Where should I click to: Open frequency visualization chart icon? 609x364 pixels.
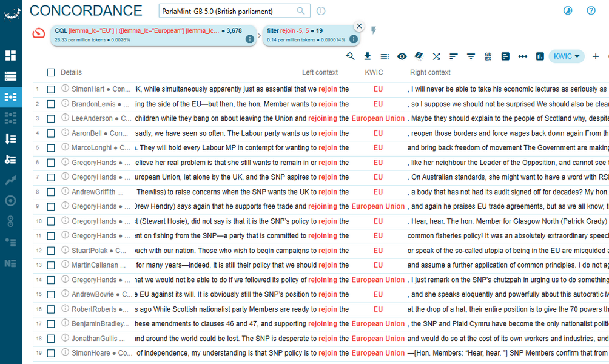(539, 56)
